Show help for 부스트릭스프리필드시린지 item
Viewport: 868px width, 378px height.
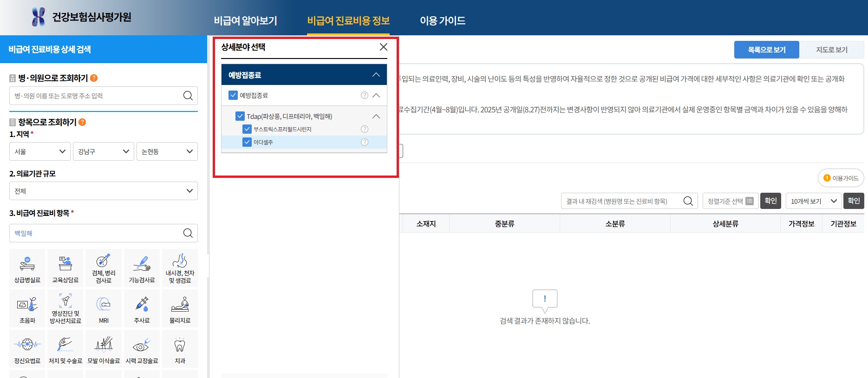click(x=365, y=129)
